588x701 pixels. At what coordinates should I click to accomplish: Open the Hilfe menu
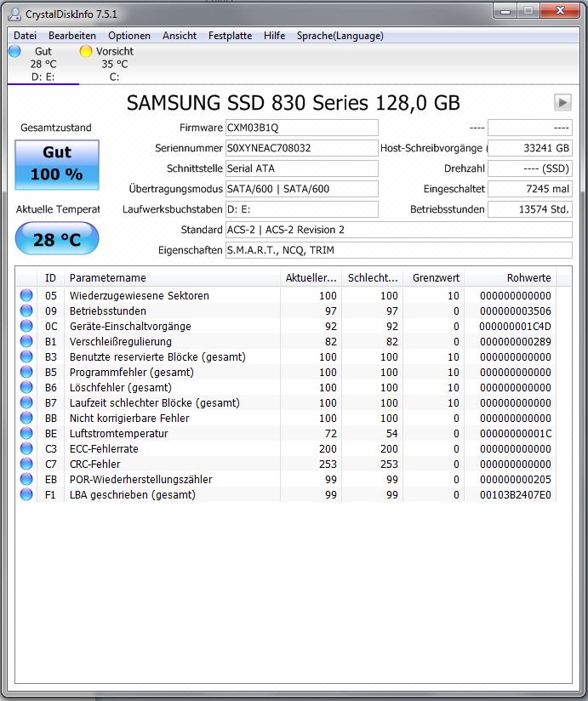[x=274, y=36]
